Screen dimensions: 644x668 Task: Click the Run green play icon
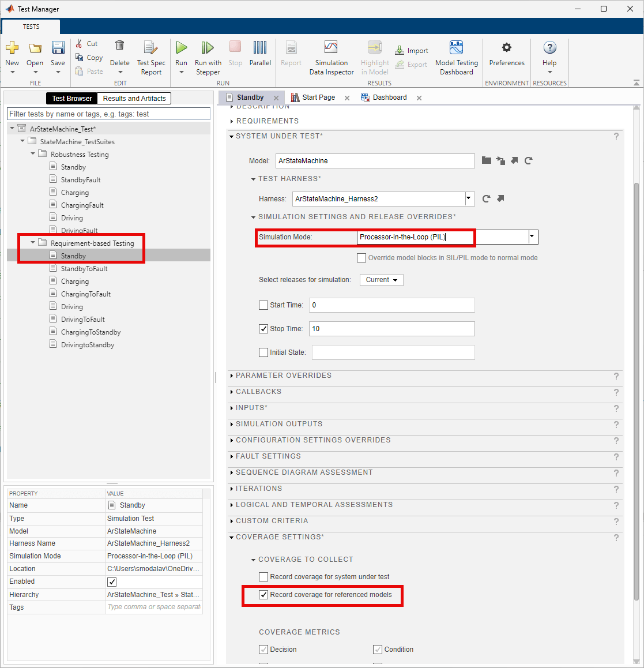pyautogui.click(x=182, y=48)
